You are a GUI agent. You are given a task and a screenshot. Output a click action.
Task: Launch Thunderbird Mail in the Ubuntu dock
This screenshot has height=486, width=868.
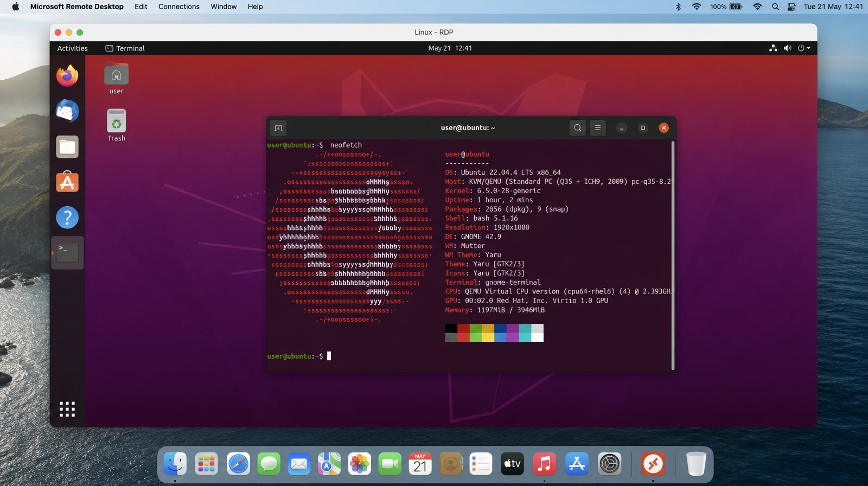(67, 111)
